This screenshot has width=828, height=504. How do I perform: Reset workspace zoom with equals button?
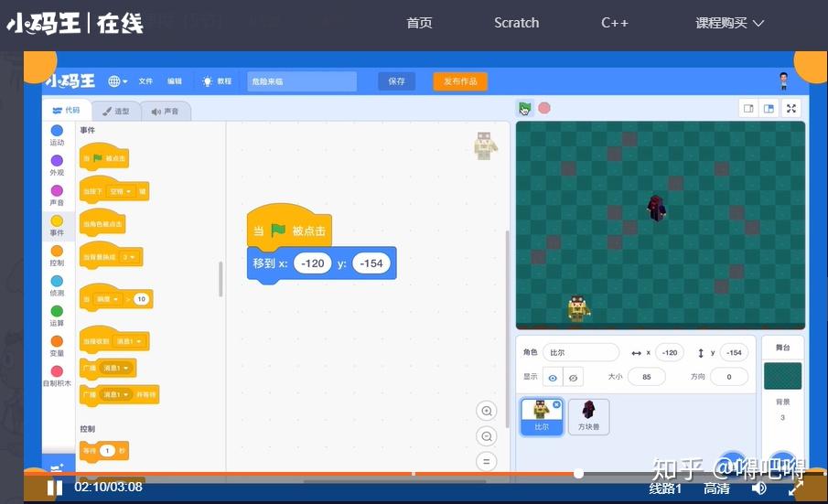pos(487,461)
